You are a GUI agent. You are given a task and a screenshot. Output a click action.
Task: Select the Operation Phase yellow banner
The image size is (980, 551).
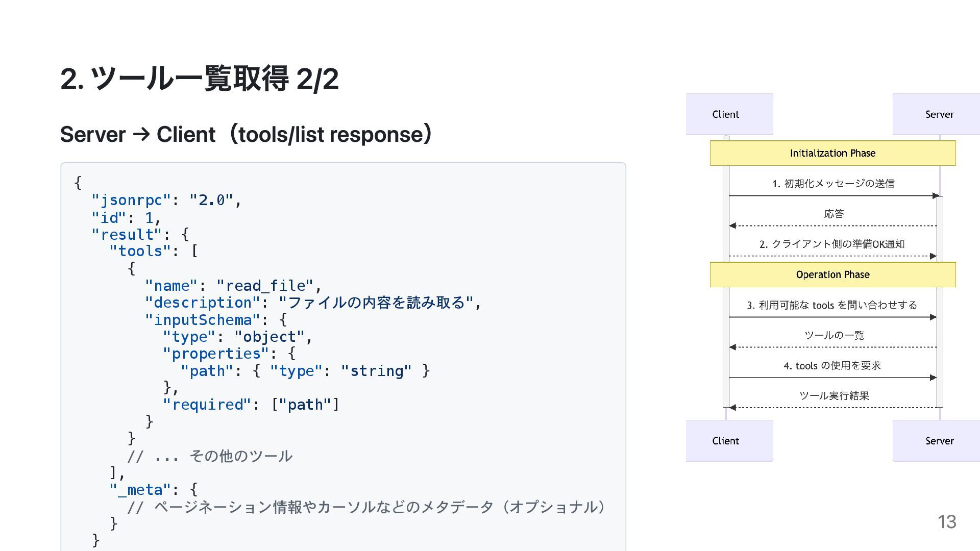click(x=832, y=274)
